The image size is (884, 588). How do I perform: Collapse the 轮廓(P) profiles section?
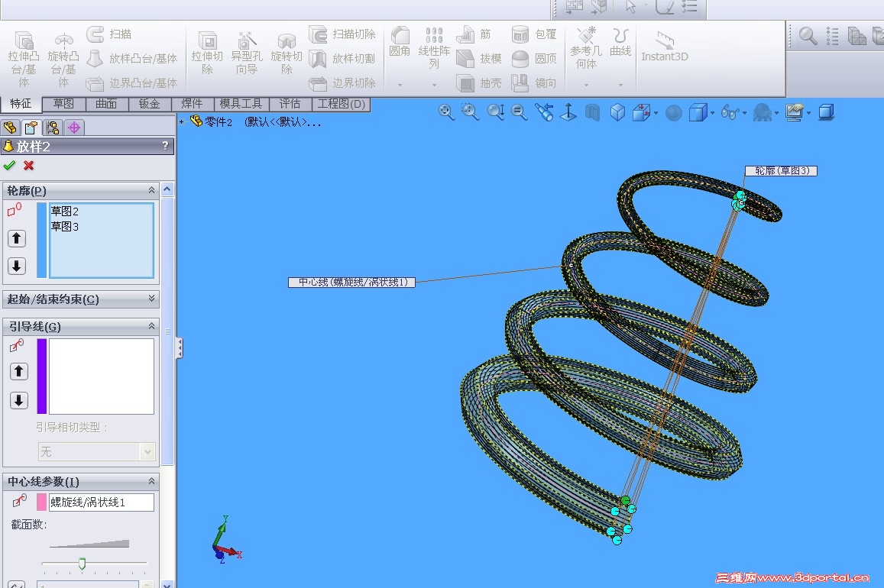[151, 190]
